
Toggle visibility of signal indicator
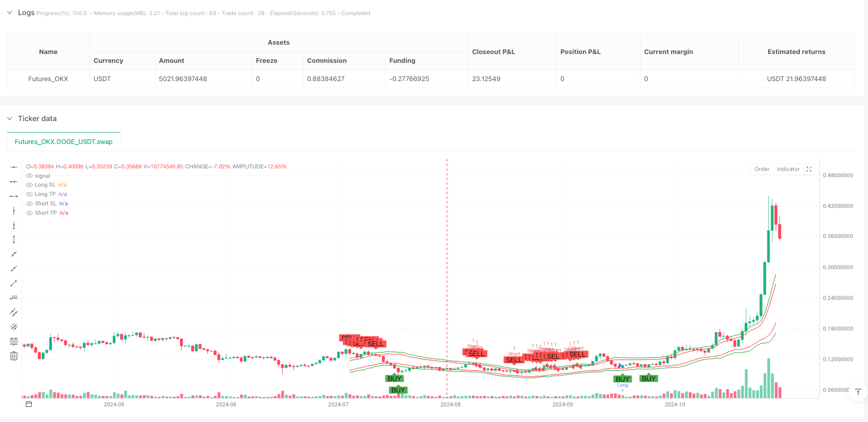tap(29, 176)
